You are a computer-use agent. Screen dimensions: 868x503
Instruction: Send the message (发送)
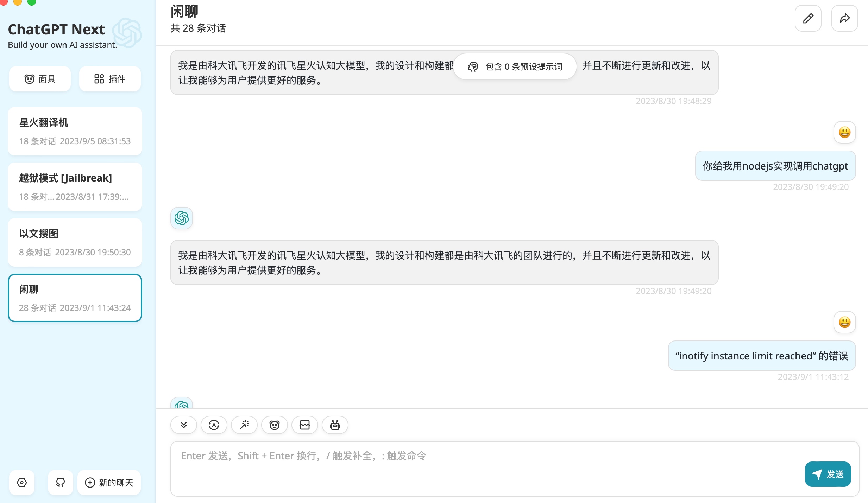828,474
